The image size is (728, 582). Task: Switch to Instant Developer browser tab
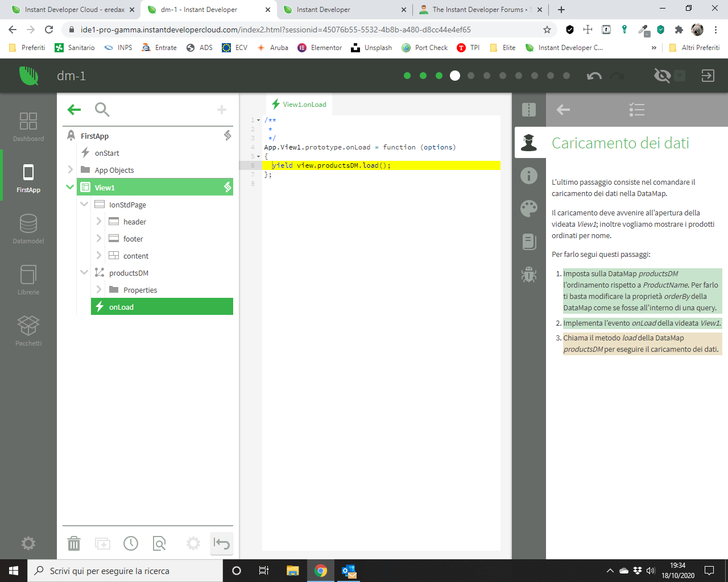345,10
